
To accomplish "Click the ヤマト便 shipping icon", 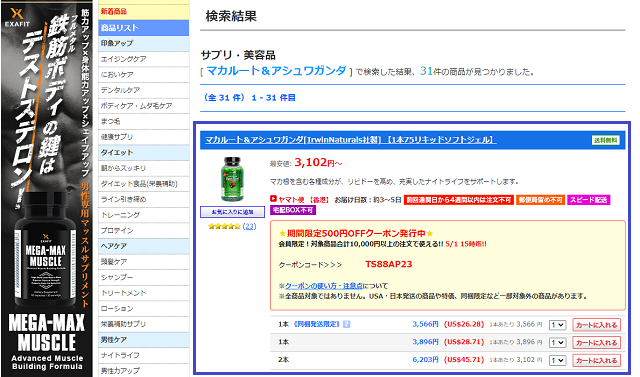I will coord(273,199).
